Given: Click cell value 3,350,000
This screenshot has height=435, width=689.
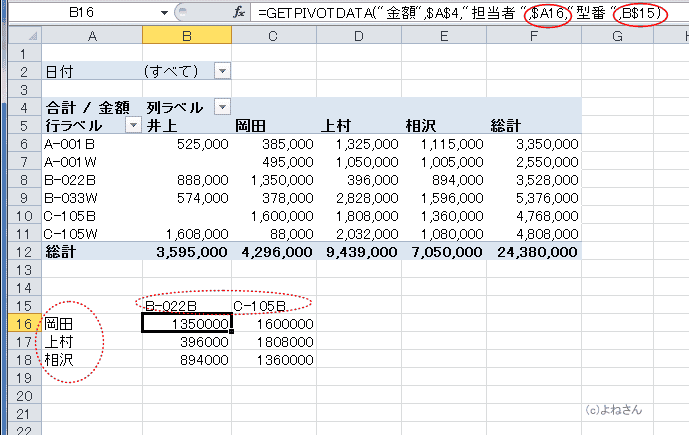Looking at the screenshot, I should pyautogui.click(x=547, y=144).
